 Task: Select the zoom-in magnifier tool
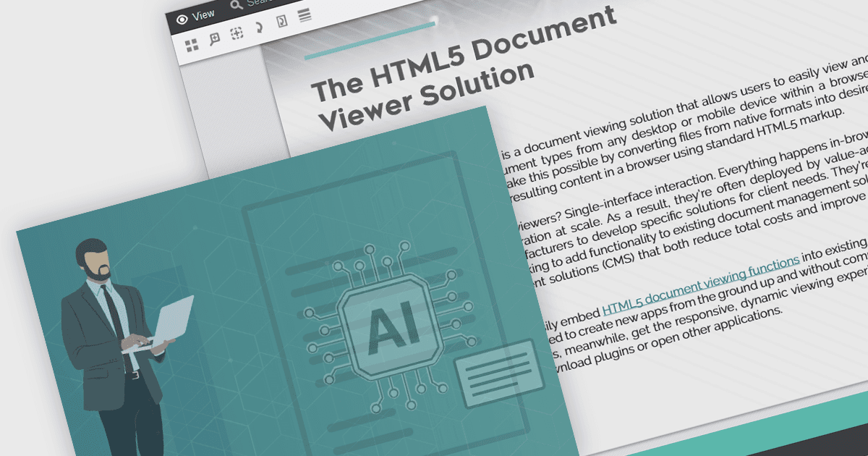click(214, 40)
